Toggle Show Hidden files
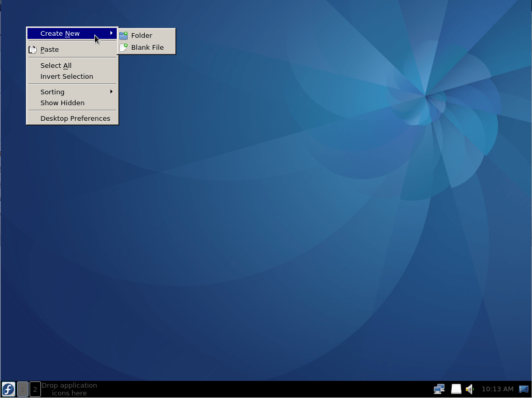The width and height of the screenshot is (532, 398). (62, 103)
